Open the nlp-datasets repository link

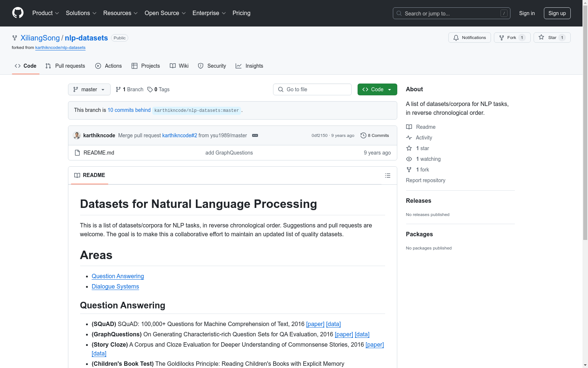pos(86,38)
